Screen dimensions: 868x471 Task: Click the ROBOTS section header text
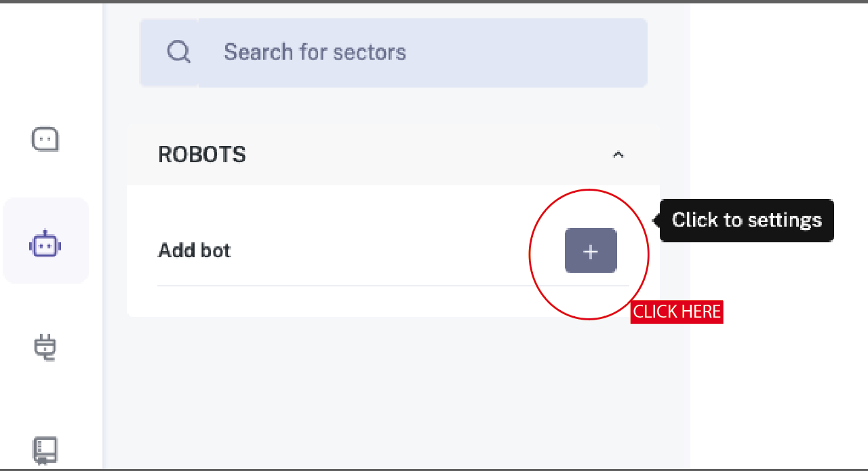click(201, 154)
